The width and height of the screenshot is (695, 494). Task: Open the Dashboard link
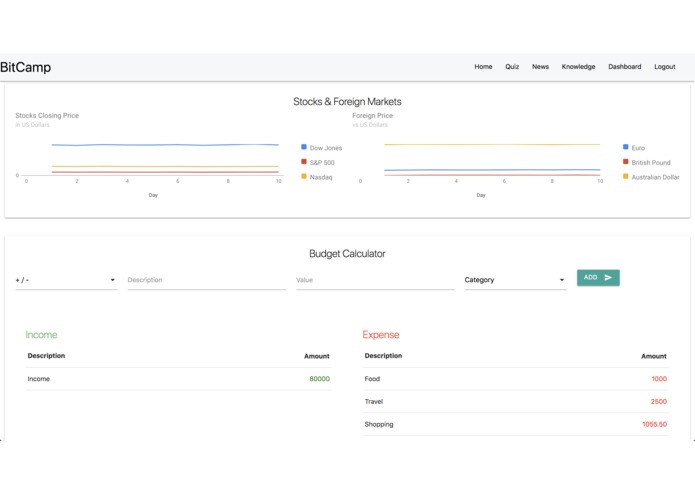click(x=625, y=66)
